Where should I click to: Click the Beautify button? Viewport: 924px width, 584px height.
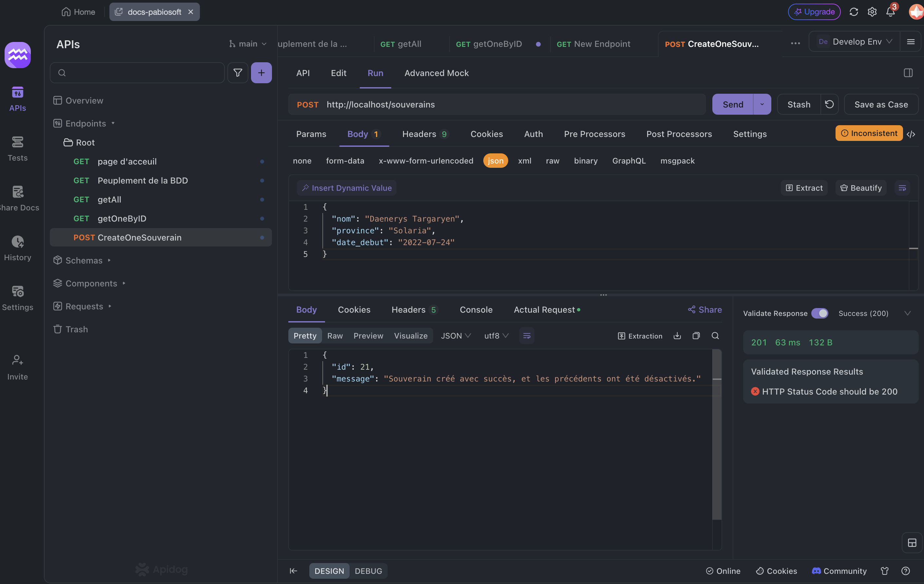pos(861,188)
